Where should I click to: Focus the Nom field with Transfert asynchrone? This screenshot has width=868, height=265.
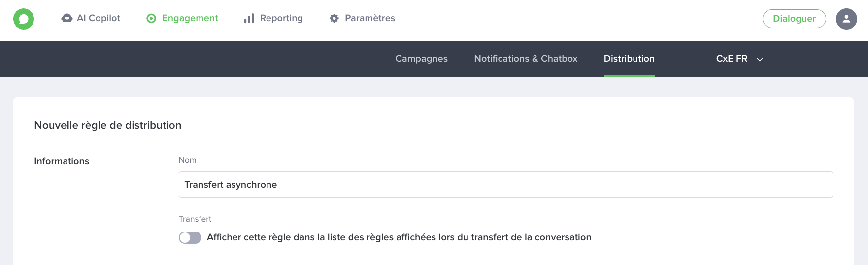click(x=505, y=185)
